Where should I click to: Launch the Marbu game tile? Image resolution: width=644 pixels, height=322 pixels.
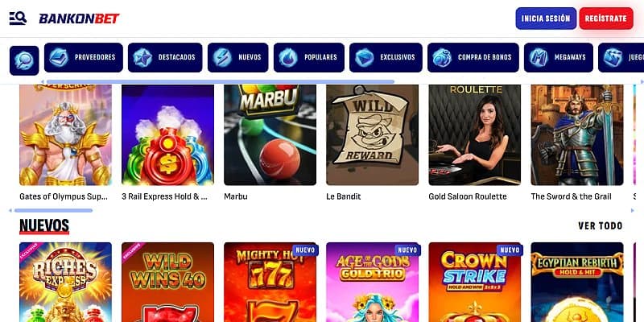pos(270,134)
